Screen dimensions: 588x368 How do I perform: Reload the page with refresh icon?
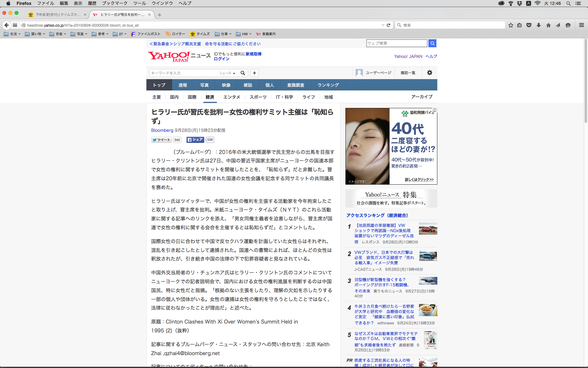click(x=388, y=25)
